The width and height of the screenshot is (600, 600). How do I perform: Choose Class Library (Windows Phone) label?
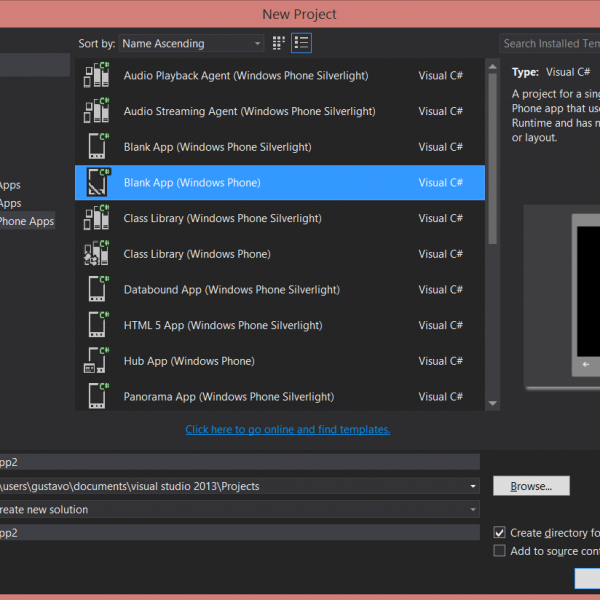coord(197,254)
